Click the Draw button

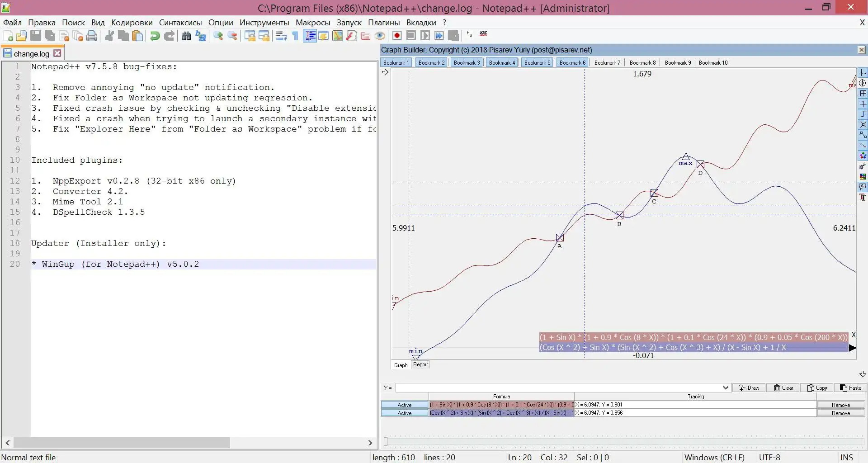coord(749,388)
